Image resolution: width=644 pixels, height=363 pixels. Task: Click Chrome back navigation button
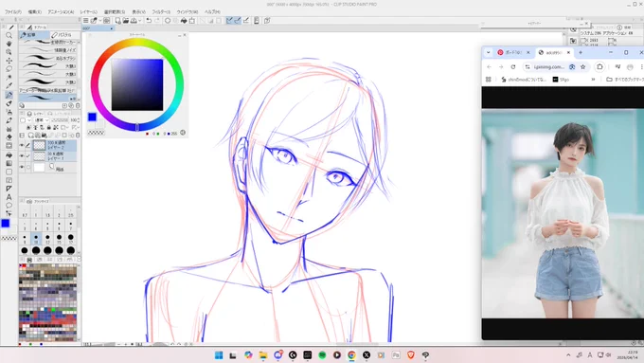click(x=489, y=66)
